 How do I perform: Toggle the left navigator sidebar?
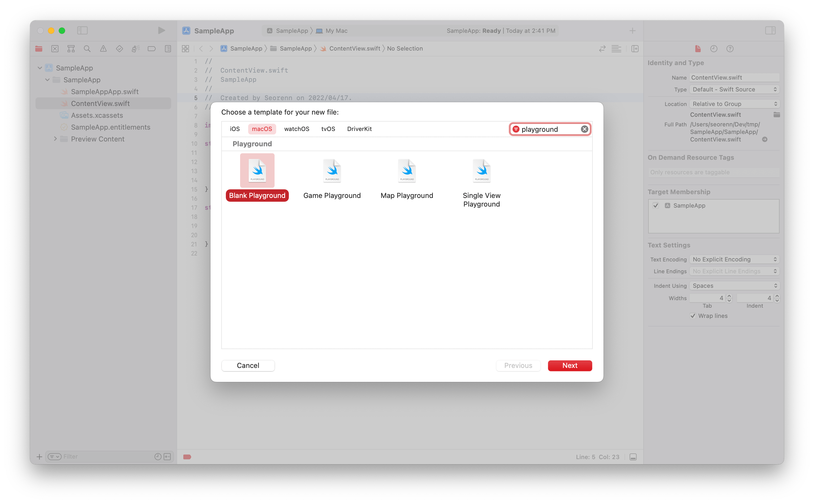tap(82, 31)
